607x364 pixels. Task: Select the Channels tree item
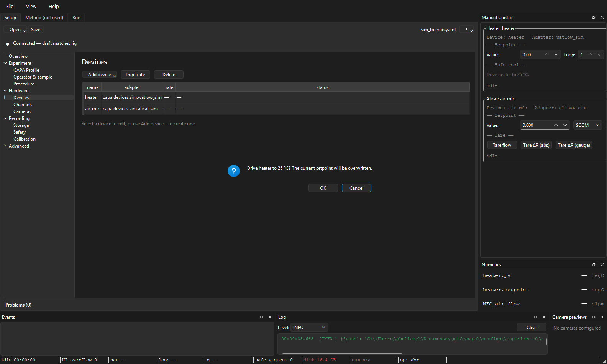click(x=23, y=105)
